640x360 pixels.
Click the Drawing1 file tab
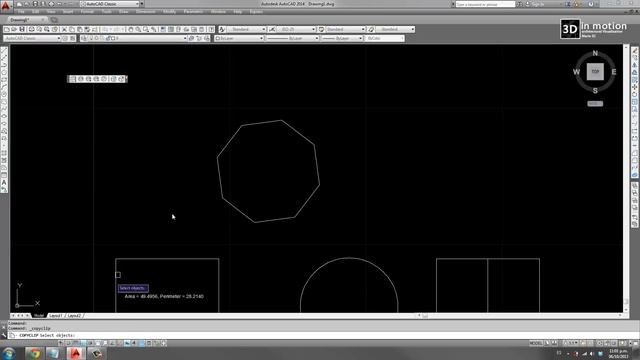[27, 20]
